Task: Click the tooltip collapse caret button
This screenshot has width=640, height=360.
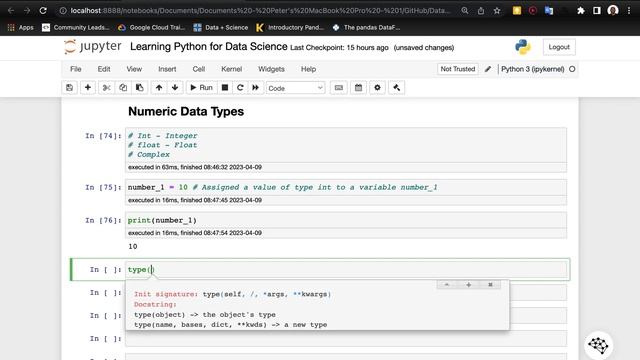Action: (x=447, y=284)
